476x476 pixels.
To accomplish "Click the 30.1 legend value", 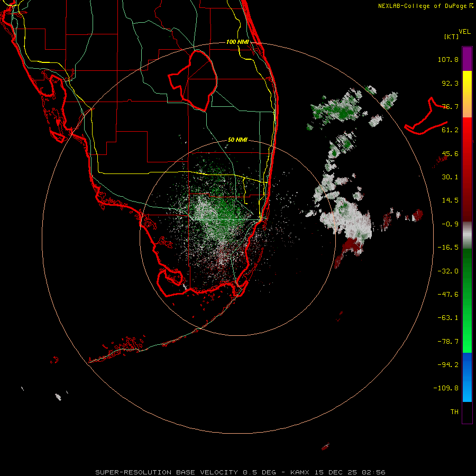I will (450, 177).
